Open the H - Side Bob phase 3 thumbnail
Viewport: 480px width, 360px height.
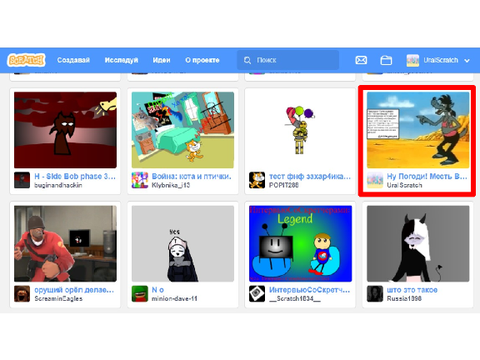(x=65, y=130)
